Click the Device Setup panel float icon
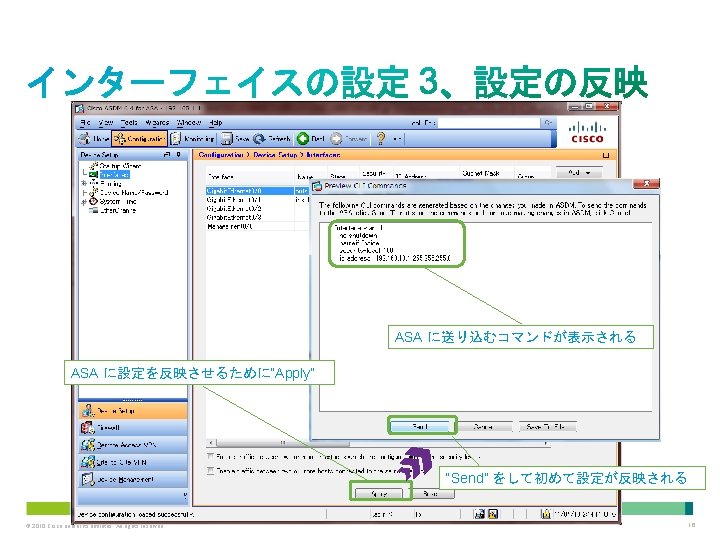The width and height of the screenshot is (720, 540). (167, 155)
